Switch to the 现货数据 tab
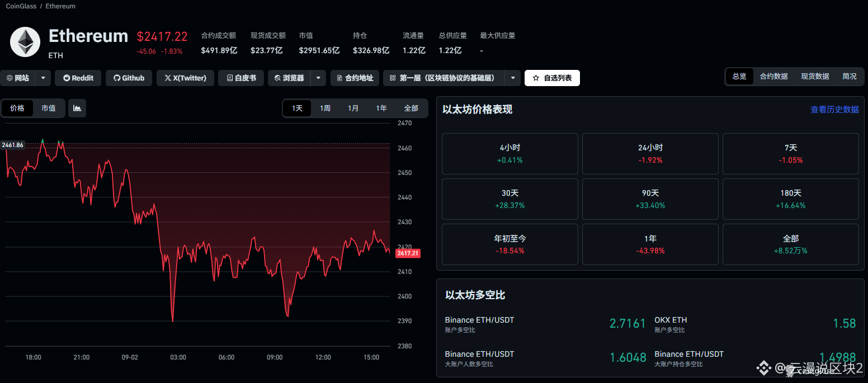 (815, 76)
